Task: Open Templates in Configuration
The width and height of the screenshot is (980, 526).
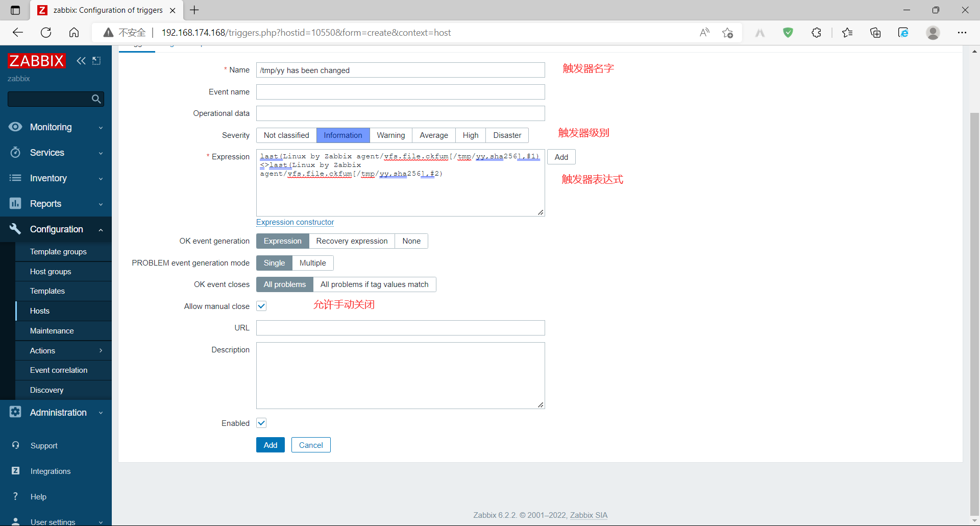Action: click(47, 291)
